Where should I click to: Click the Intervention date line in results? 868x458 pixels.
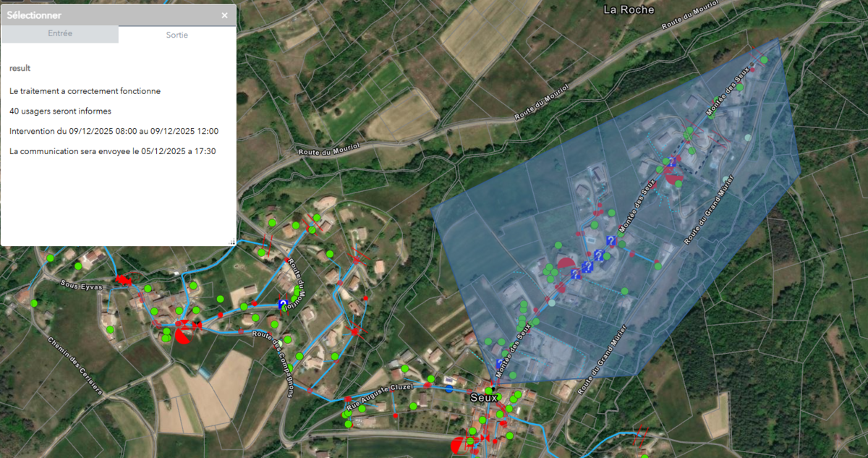[114, 131]
